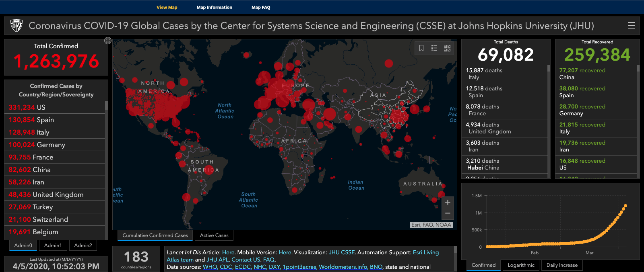The image size is (644, 272).
Task: Select the 82,602 China row
Action: pos(55,170)
